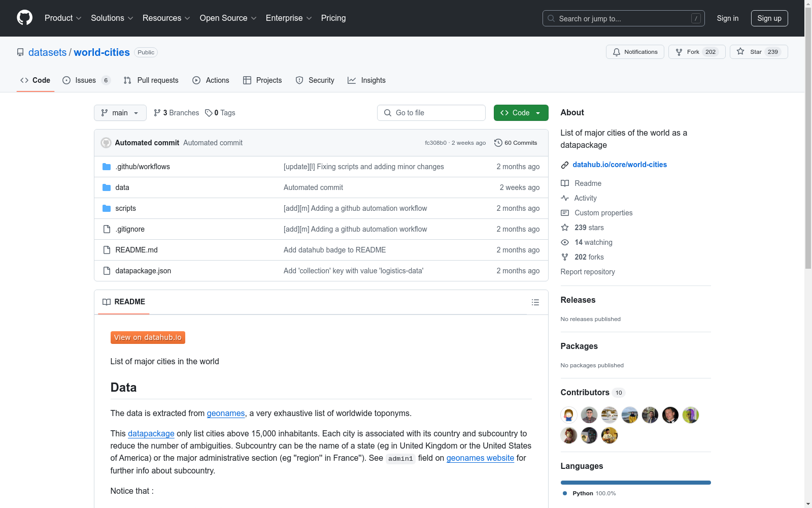Switch to the Security tab
This screenshot has width=812, height=508.
[315, 80]
